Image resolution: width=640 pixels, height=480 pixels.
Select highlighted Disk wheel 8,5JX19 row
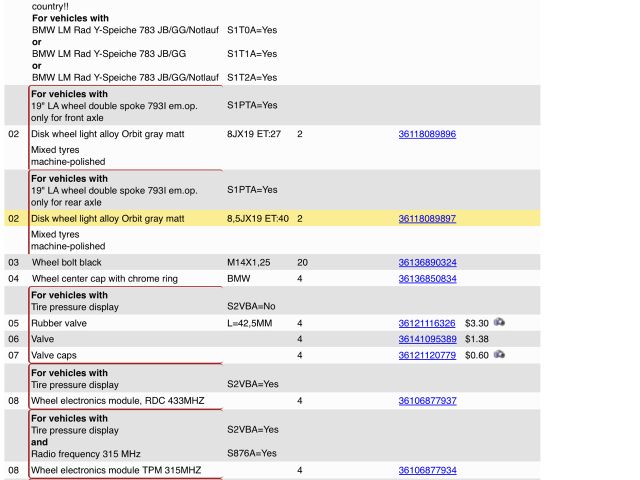pyautogui.click(x=108, y=218)
